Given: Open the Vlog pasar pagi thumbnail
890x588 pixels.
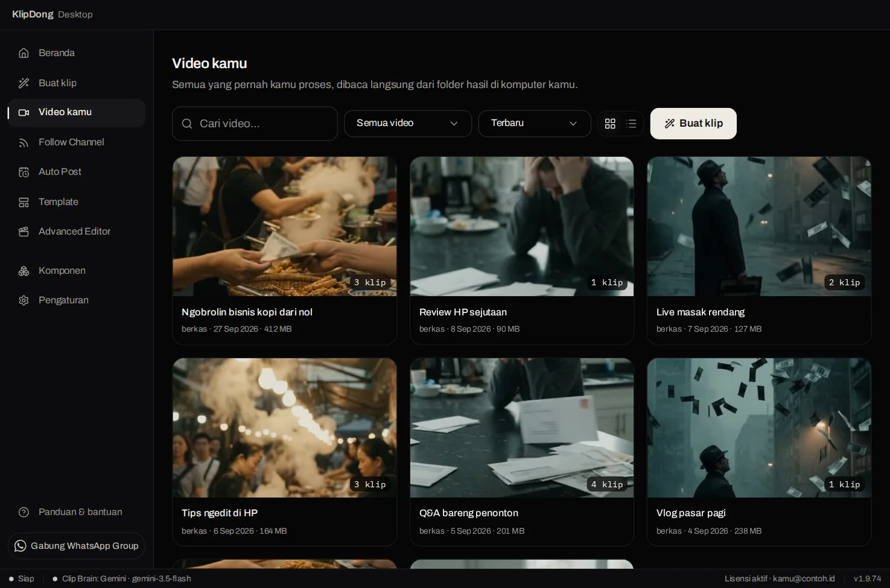Looking at the screenshot, I should point(759,428).
